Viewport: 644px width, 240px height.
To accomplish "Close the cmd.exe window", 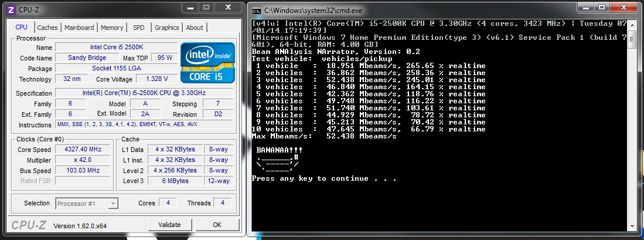I will coord(625,8).
